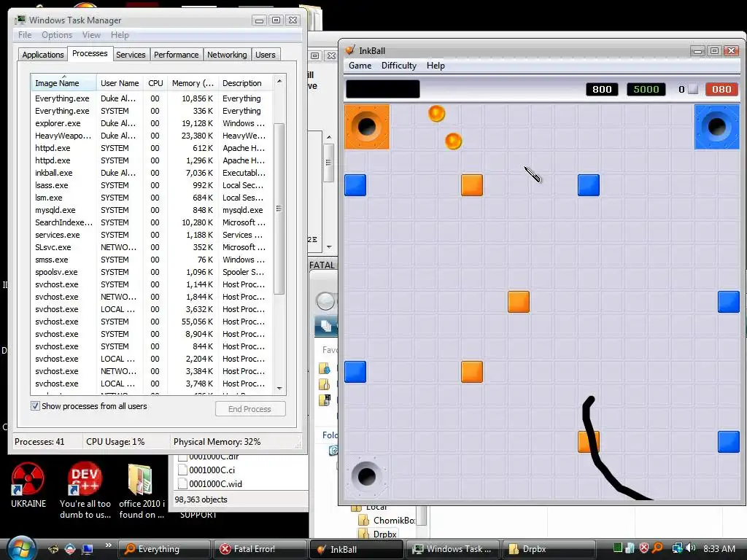Screen dimensions: 747x560
Task: Open the Task Manager Help menu
Action: coord(120,35)
